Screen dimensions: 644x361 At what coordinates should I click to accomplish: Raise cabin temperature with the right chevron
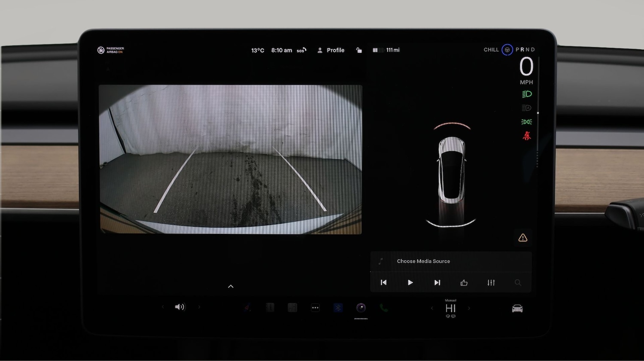(x=469, y=308)
